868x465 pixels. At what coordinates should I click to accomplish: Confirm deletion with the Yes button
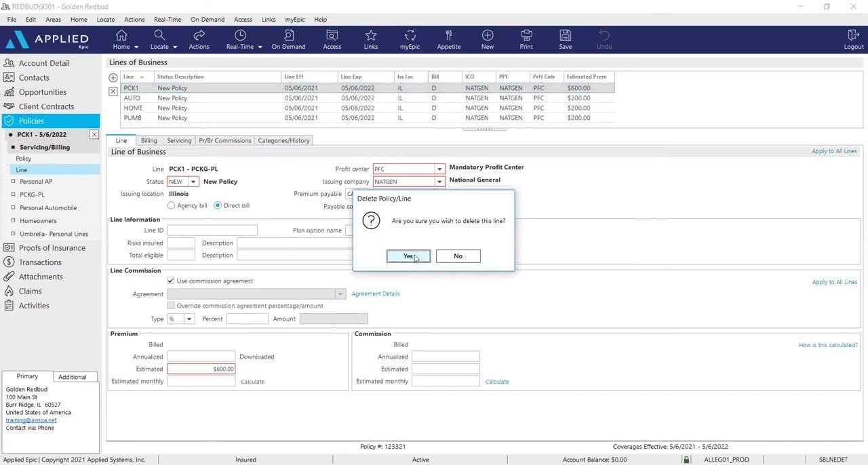(408, 256)
